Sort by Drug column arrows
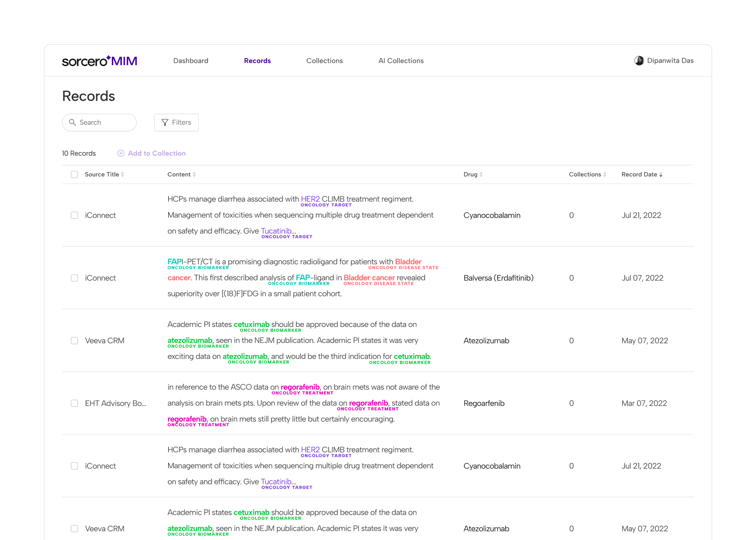The width and height of the screenshot is (756, 540). point(481,175)
